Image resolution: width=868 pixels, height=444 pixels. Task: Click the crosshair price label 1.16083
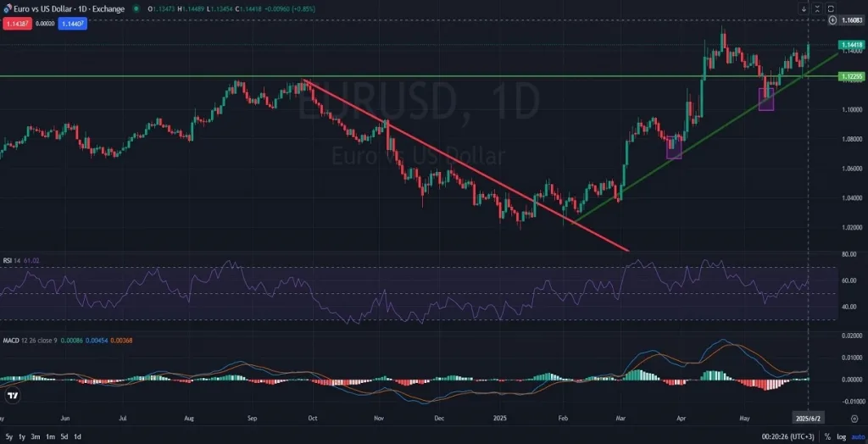click(x=852, y=20)
